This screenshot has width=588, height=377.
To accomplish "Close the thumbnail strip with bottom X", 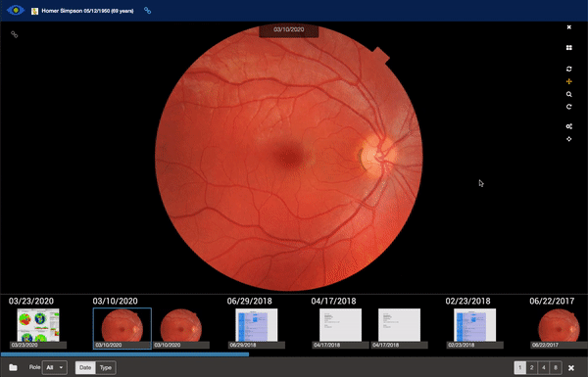I will point(571,368).
